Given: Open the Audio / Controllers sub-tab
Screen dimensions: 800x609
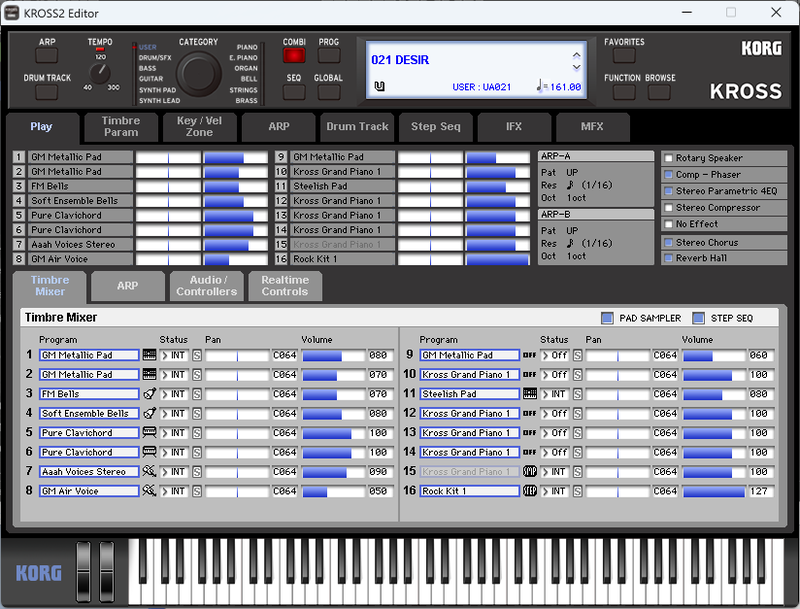Looking at the screenshot, I should tap(207, 286).
